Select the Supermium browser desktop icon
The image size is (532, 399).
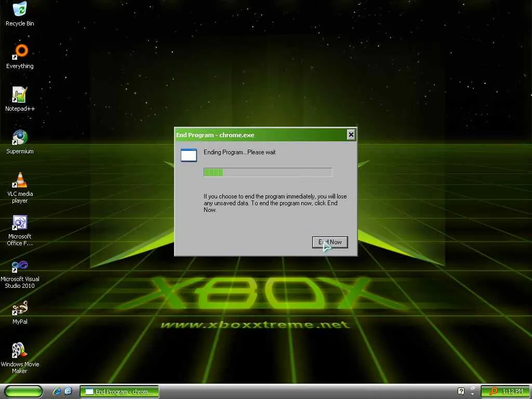[x=20, y=141]
